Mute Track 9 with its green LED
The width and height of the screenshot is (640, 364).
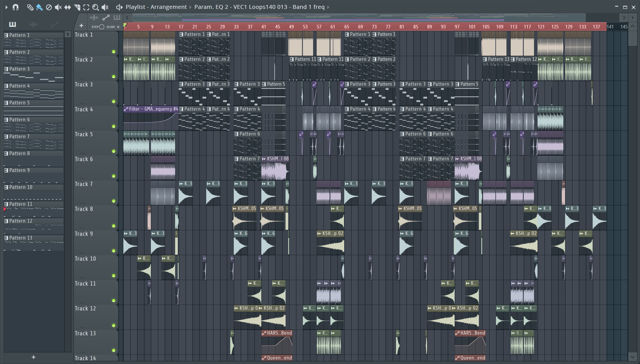click(114, 251)
